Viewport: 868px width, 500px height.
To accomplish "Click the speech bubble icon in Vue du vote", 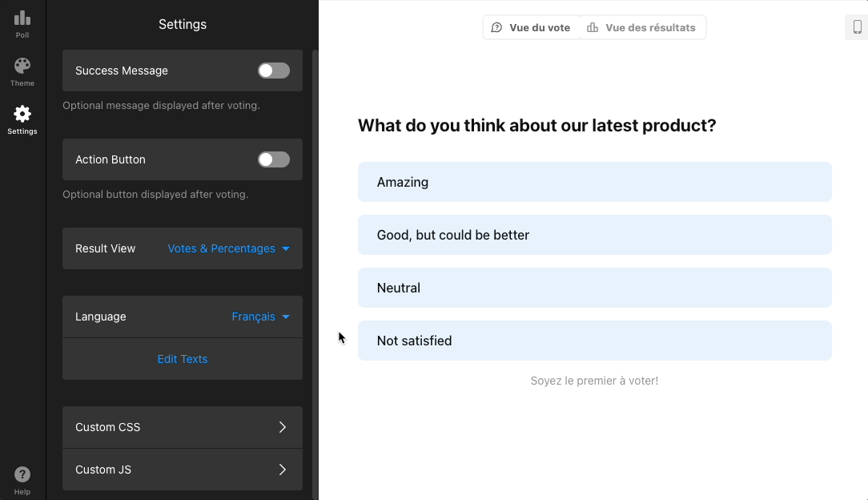I will [x=496, y=27].
